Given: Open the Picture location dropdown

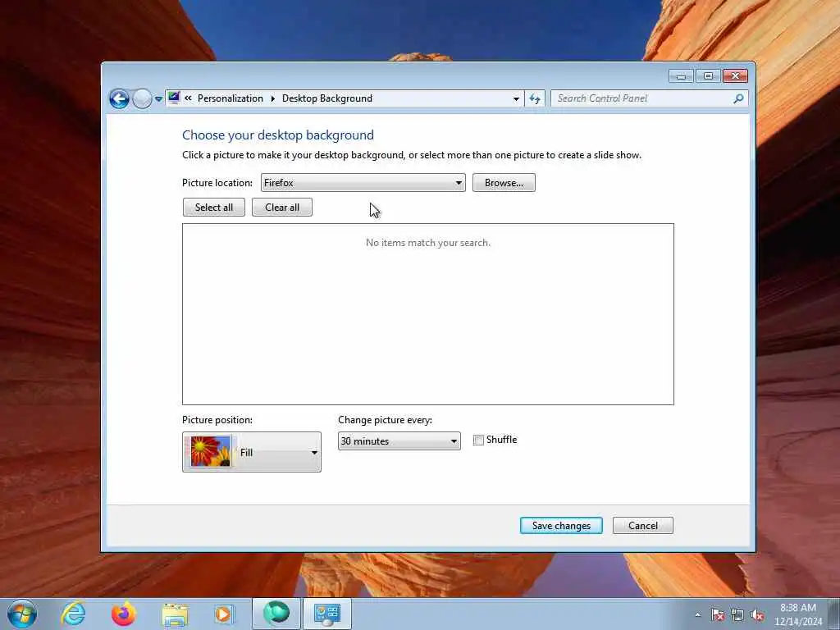Looking at the screenshot, I should (363, 183).
